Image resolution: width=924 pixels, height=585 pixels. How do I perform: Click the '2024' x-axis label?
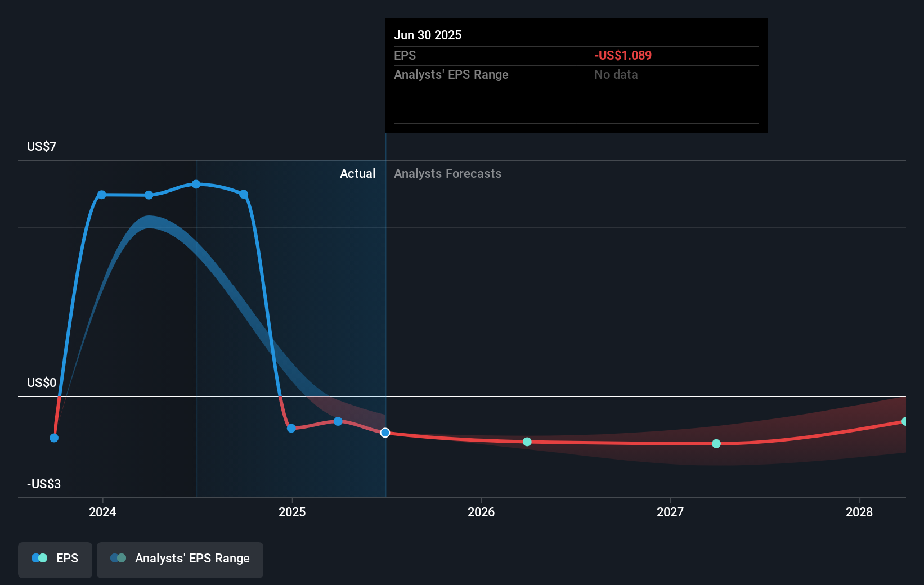coord(102,512)
